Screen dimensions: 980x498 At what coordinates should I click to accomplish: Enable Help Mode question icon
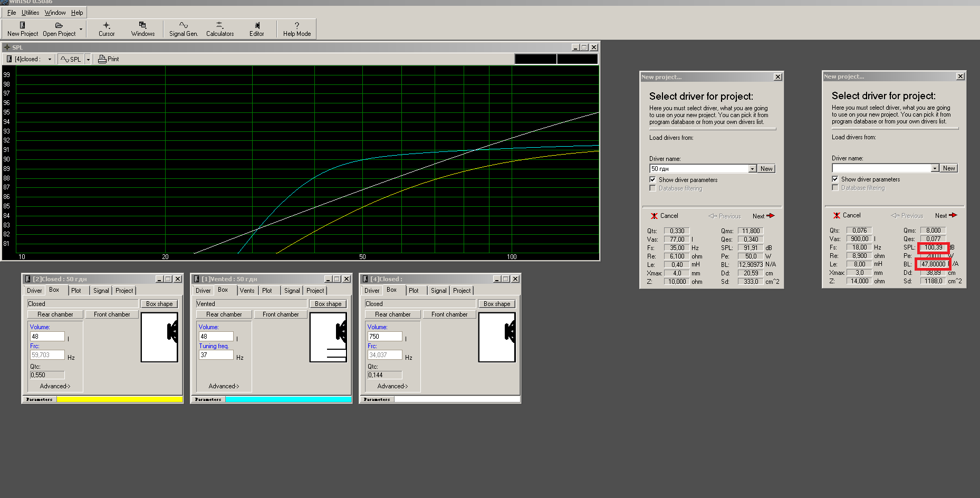(x=297, y=25)
